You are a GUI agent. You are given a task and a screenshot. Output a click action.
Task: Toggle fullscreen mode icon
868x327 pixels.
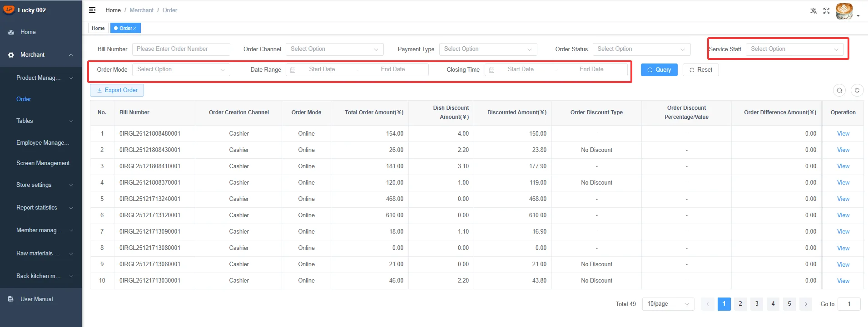[x=826, y=10]
